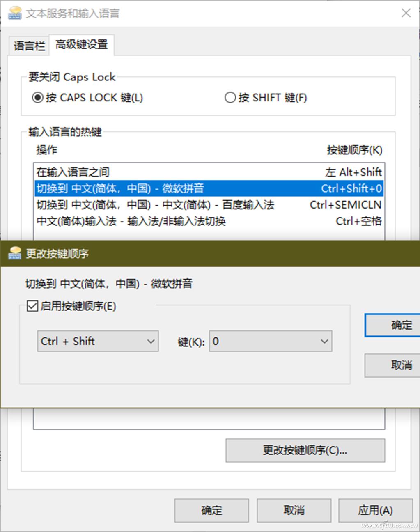The image size is (420, 532).
Task: Click 应用(A) at the bottom
Action: point(375,510)
